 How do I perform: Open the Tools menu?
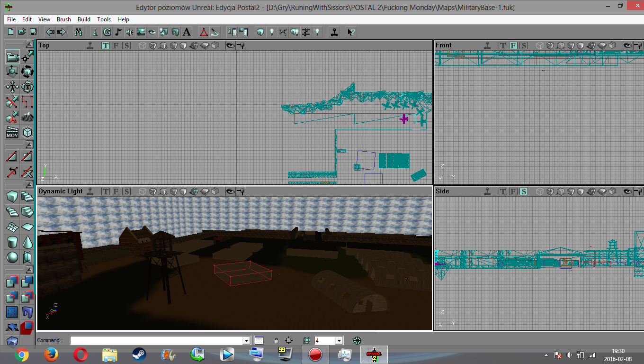(x=104, y=19)
